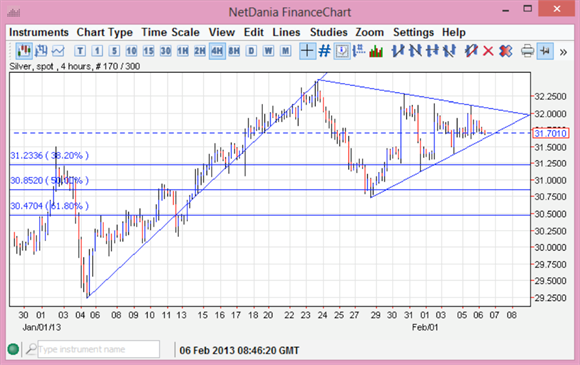Image resolution: width=580 pixels, height=365 pixels.
Task: Switch time scale to 1 minute
Action: (97, 51)
